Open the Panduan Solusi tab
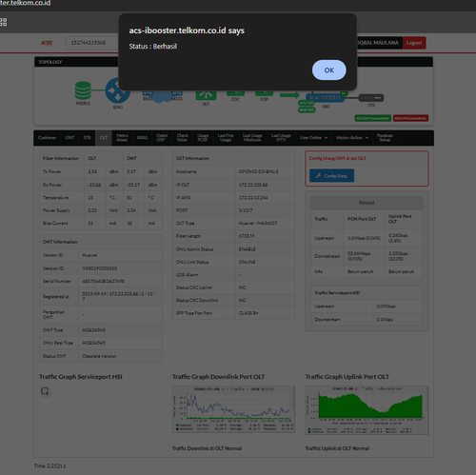 (385, 138)
